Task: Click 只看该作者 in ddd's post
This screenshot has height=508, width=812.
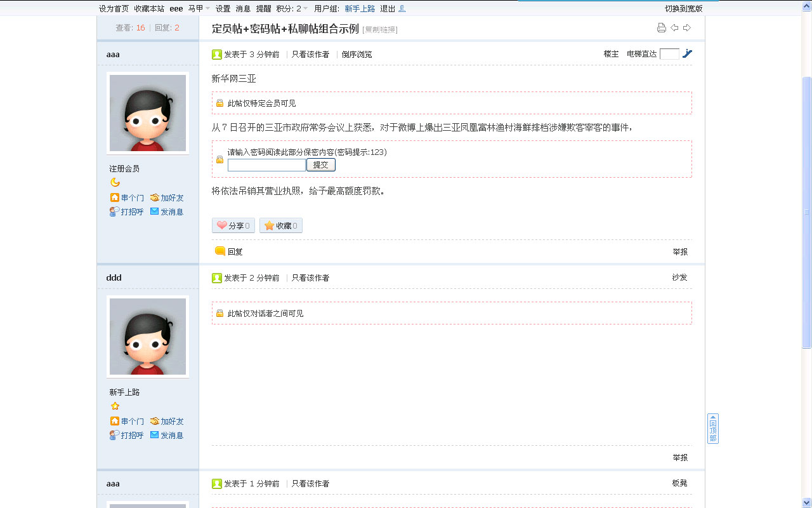Action: point(310,278)
